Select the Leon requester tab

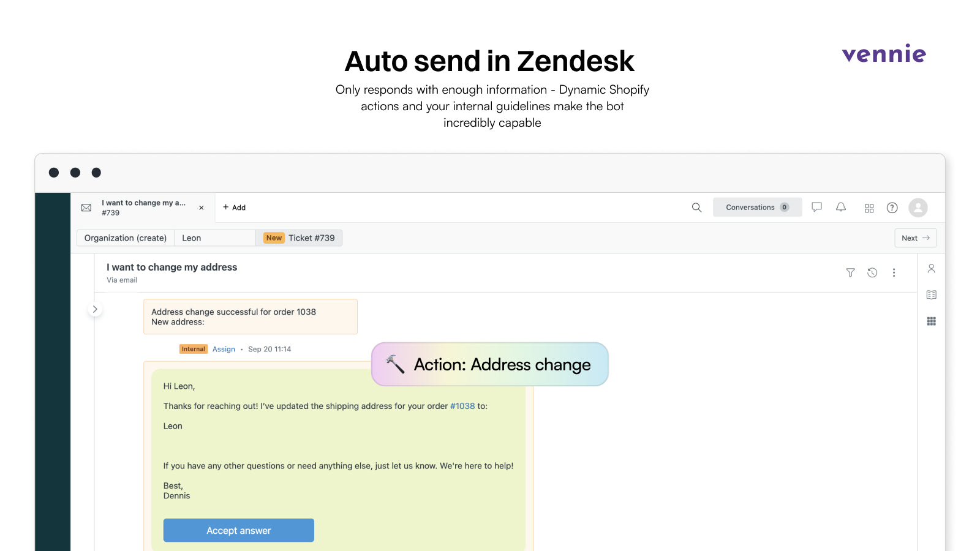[215, 238]
